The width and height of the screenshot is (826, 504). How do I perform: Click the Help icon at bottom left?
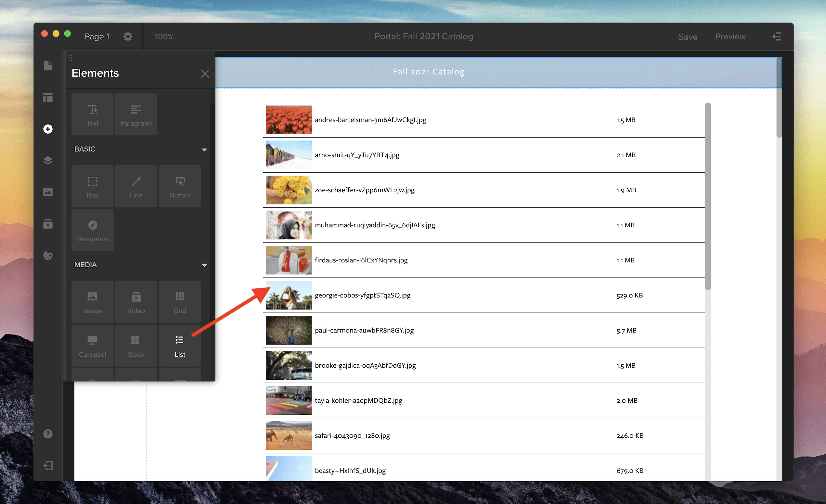(48, 434)
